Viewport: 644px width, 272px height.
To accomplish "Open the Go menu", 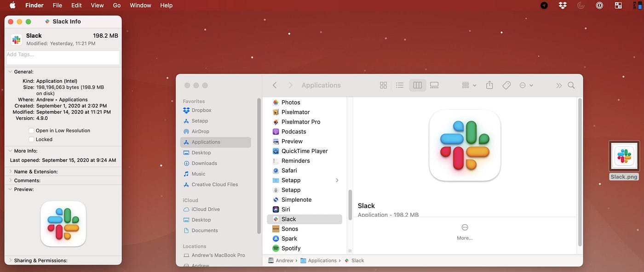I will point(117,6).
